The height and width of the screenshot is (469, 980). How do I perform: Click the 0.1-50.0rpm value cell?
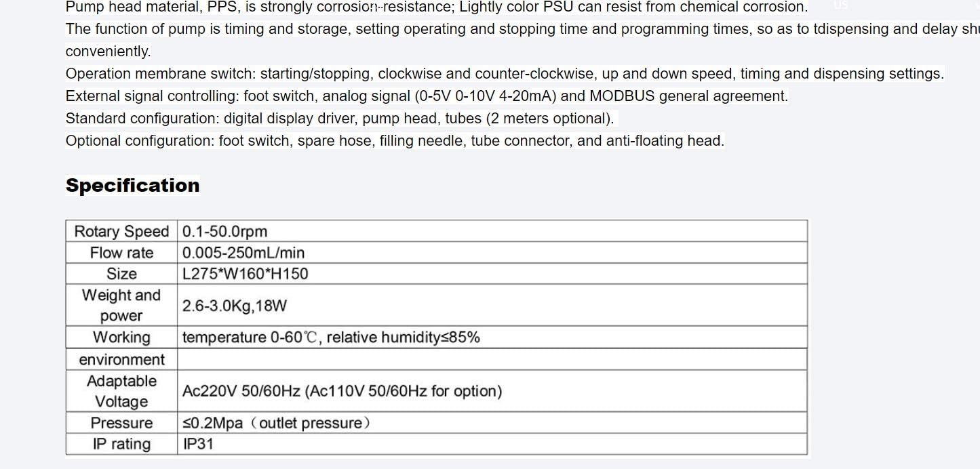pos(492,231)
